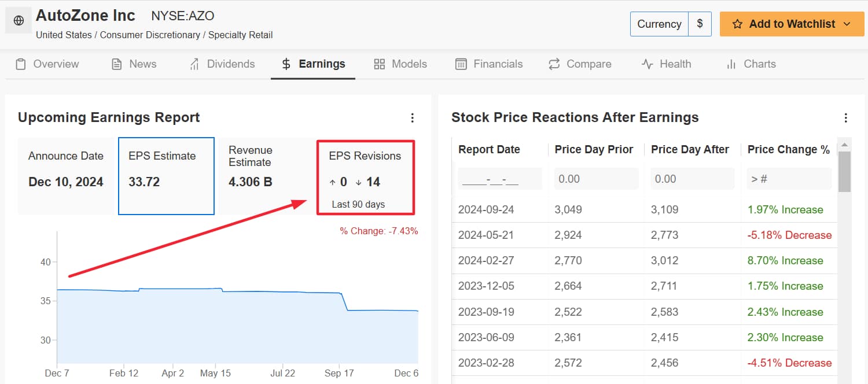Click the star icon in Add to Watchlist

[737, 24]
